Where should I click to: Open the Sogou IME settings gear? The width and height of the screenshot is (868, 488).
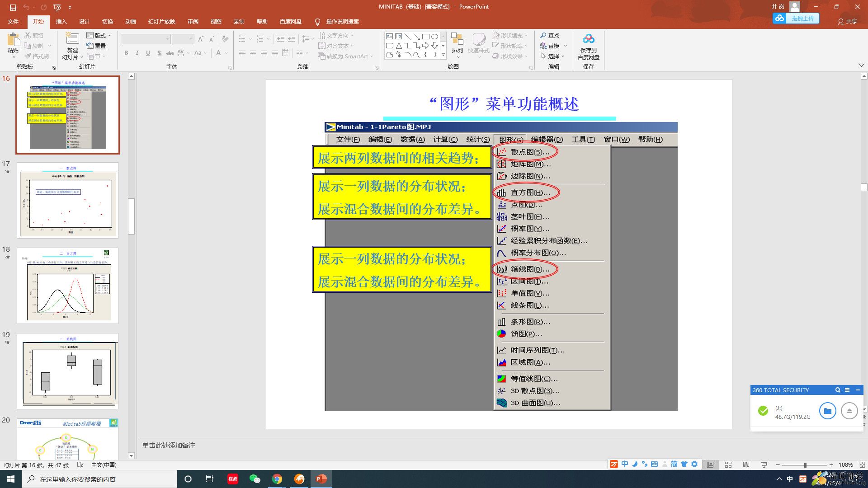tap(694, 464)
